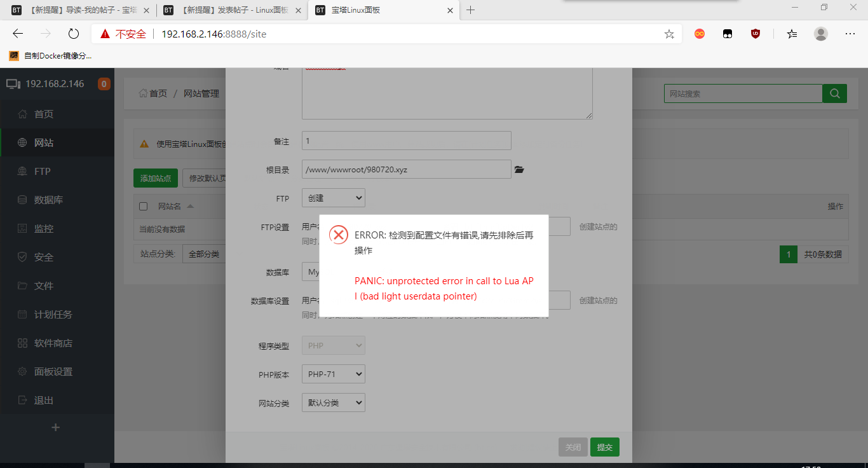The height and width of the screenshot is (468, 868).
Task: Click the green 提交 button
Action: (x=605, y=447)
